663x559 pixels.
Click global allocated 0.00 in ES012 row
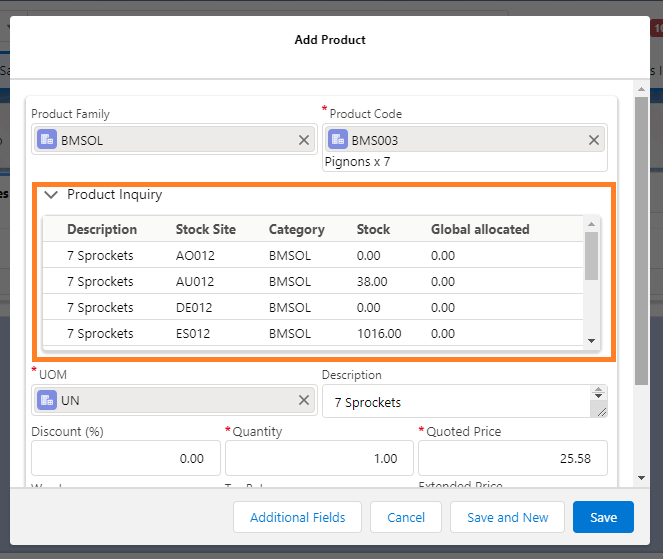click(x=443, y=333)
